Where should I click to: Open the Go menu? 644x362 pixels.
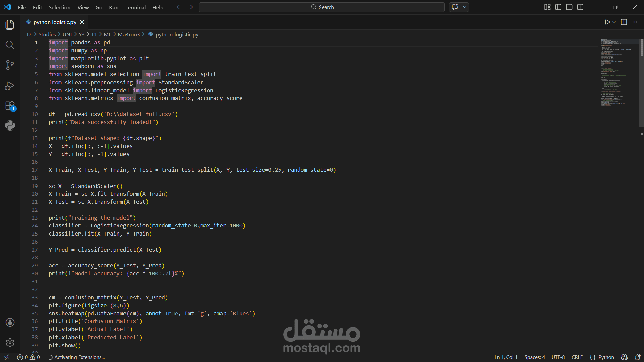click(99, 7)
